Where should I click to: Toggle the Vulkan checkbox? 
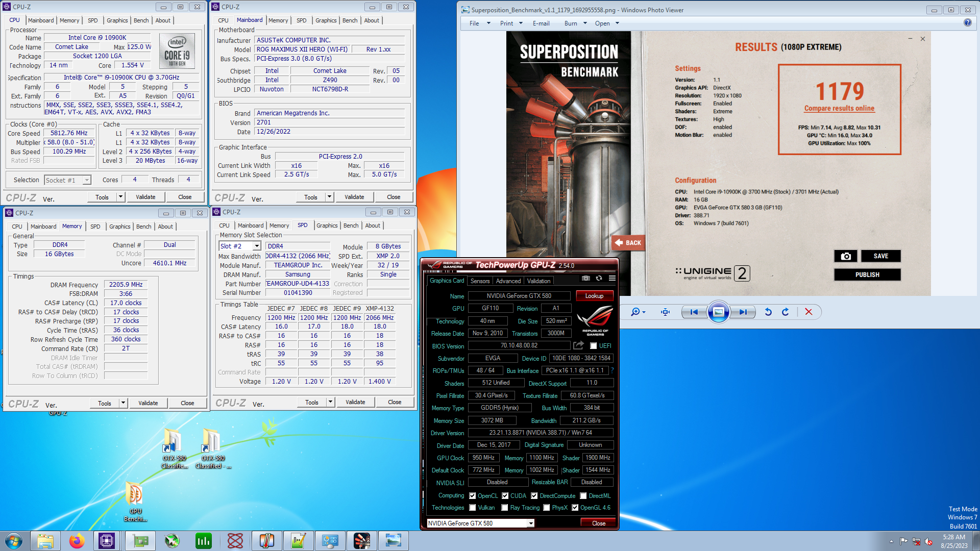point(472,508)
